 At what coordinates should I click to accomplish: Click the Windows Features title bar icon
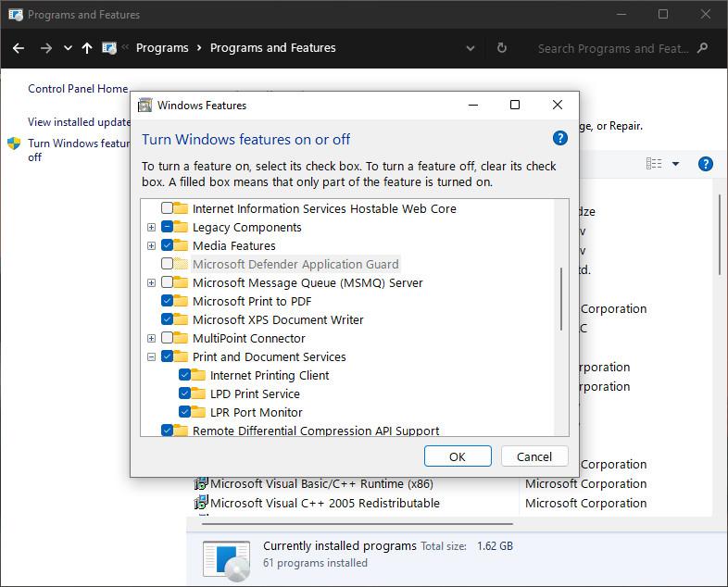tap(144, 106)
